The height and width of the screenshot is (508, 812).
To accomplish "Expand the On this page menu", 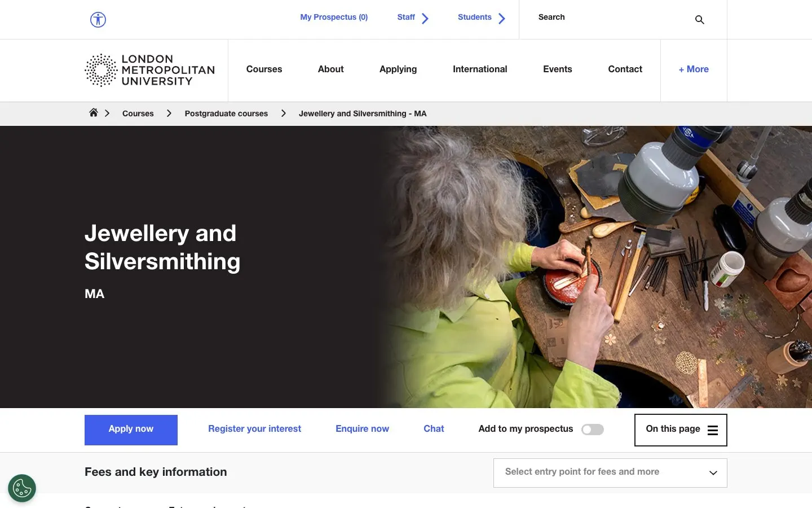I will coord(681,430).
